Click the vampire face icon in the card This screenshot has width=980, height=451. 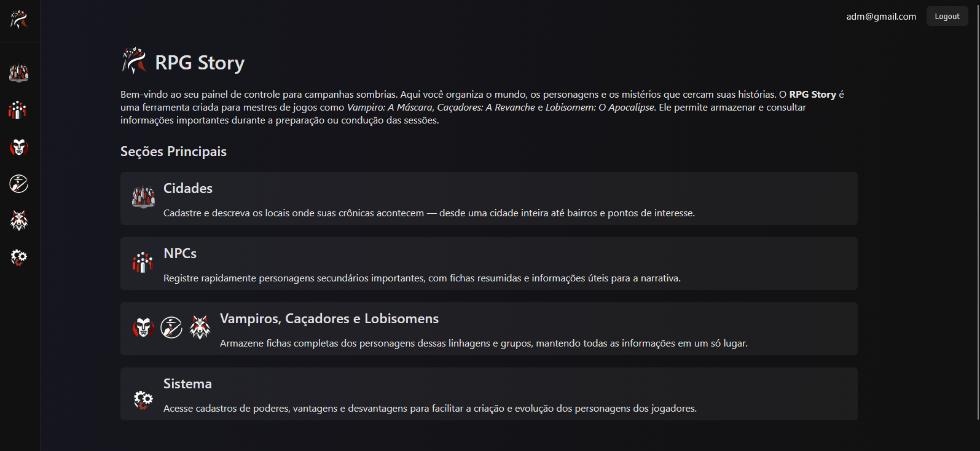tap(143, 328)
